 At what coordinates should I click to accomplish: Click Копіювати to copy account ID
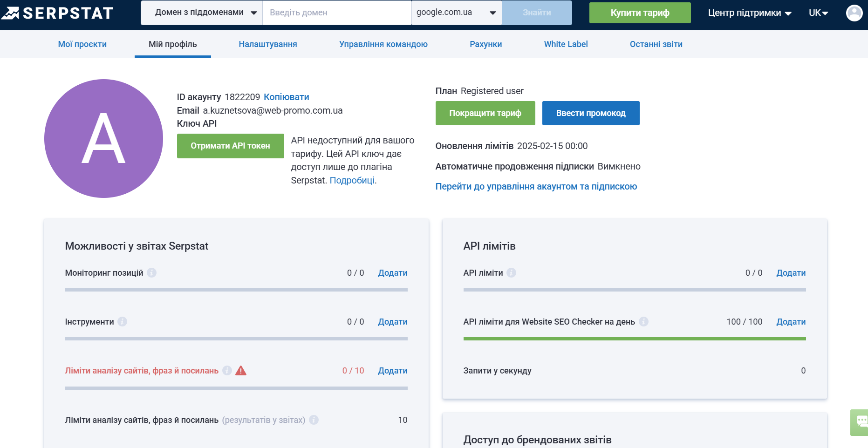click(286, 97)
